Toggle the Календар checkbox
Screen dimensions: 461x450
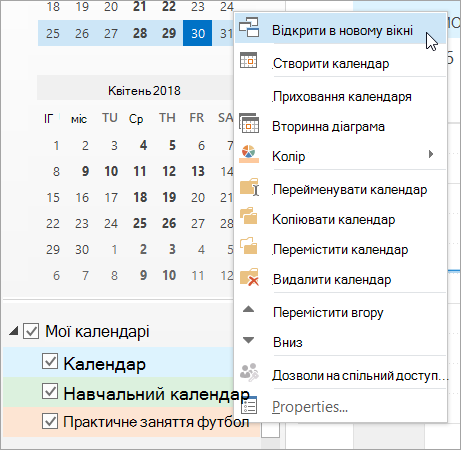[x=50, y=361]
